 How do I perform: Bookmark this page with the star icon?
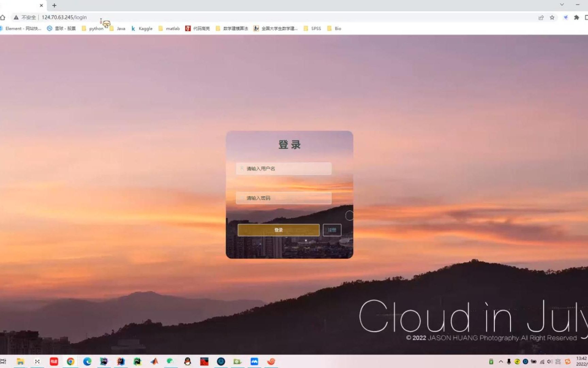point(552,17)
